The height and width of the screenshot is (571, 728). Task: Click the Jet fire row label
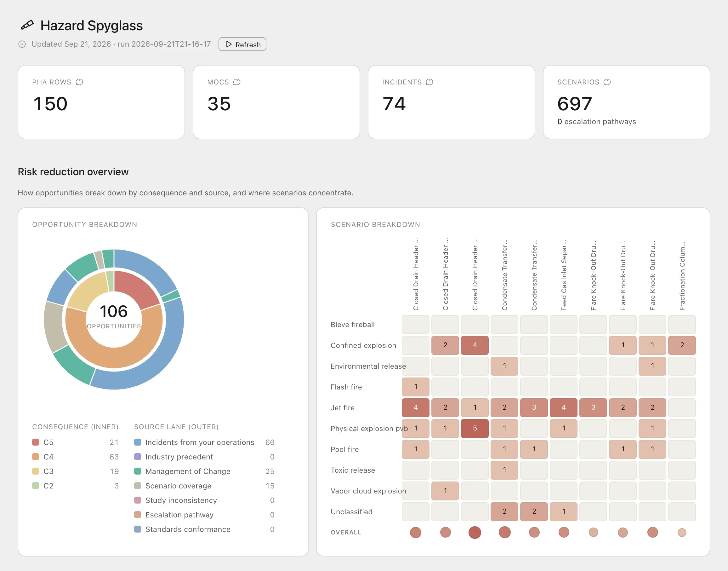(343, 407)
